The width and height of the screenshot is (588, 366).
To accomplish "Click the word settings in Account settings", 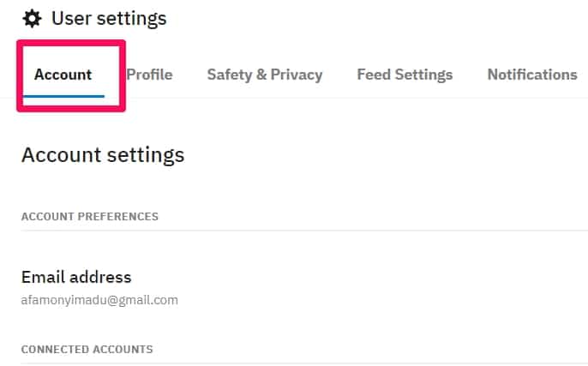I will tap(146, 156).
